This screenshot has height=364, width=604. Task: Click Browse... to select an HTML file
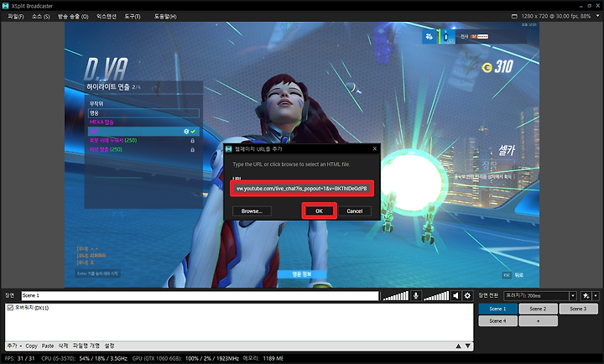pos(252,211)
